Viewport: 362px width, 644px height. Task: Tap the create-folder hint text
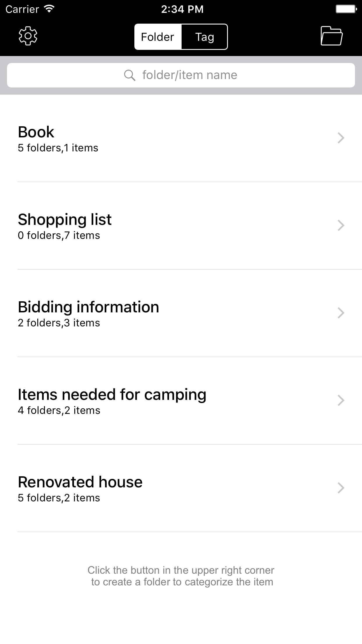(x=181, y=576)
